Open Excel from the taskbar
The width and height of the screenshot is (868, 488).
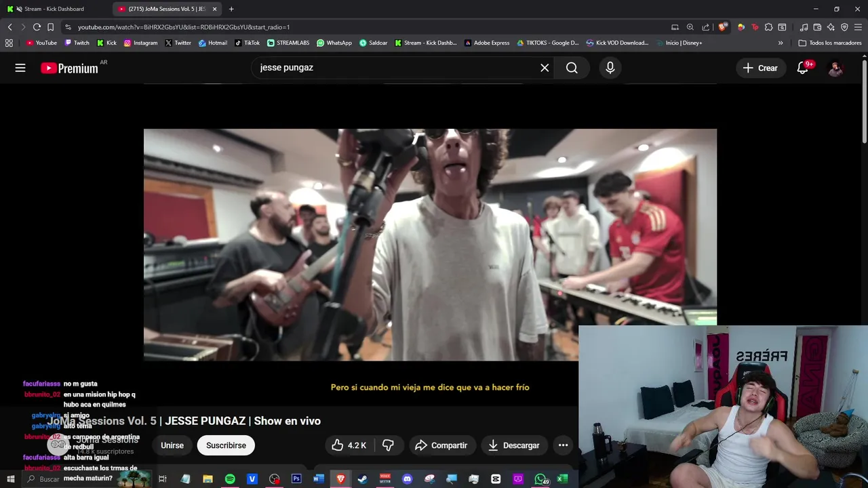[562, 479]
